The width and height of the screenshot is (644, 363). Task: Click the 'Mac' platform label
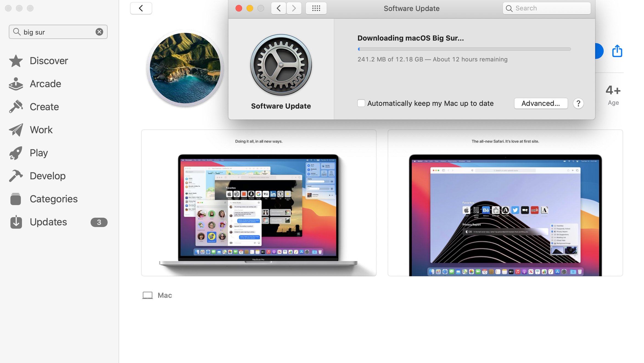click(x=165, y=295)
